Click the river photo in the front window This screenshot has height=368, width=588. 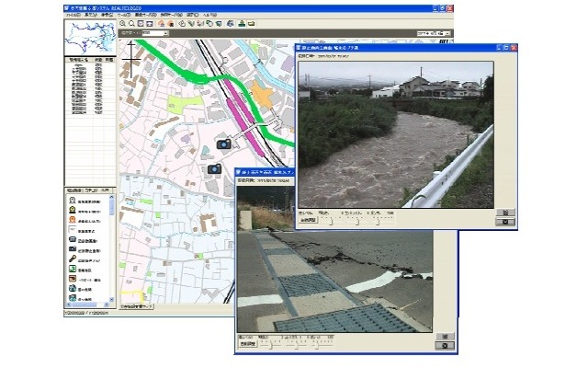pyautogui.click(x=396, y=135)
